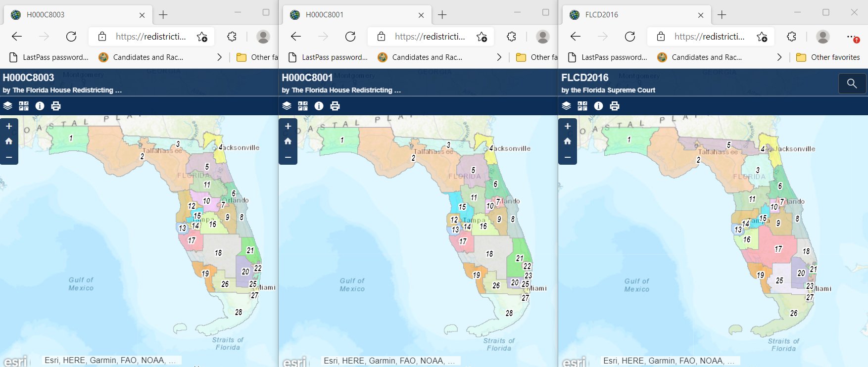868x367 pixels.
Task: Print the H000C8001 map
Action: click(x=335, y=106)
